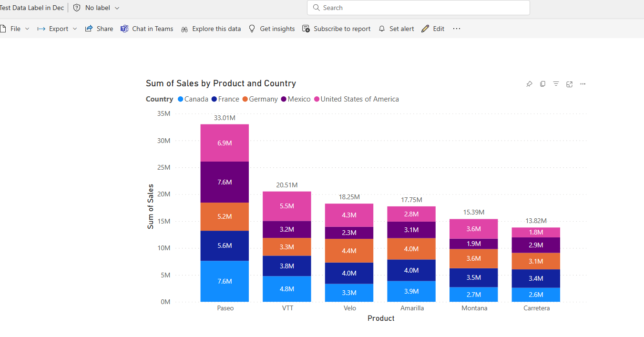This screenshot has height=337, width=644.
Task: Select VTT United States segment 5.5M
Action: coord(287,206)
